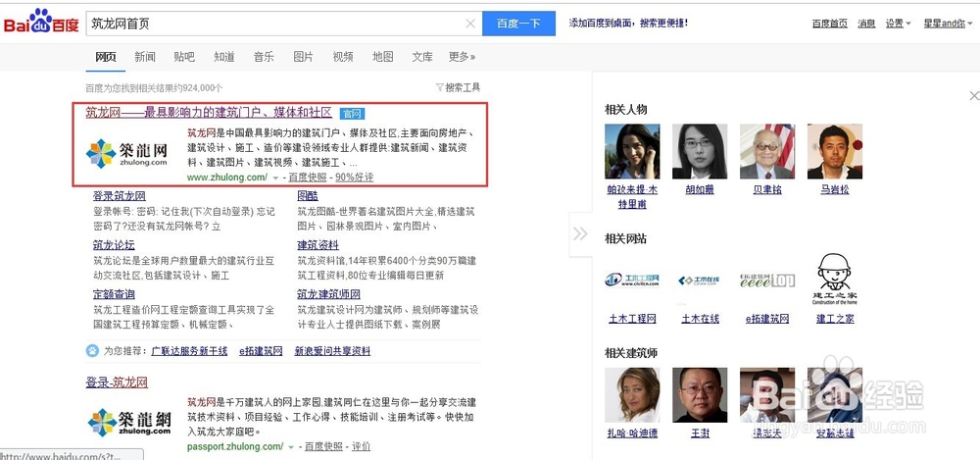Switch to the 图片 tab

click(x=303, y=57)
